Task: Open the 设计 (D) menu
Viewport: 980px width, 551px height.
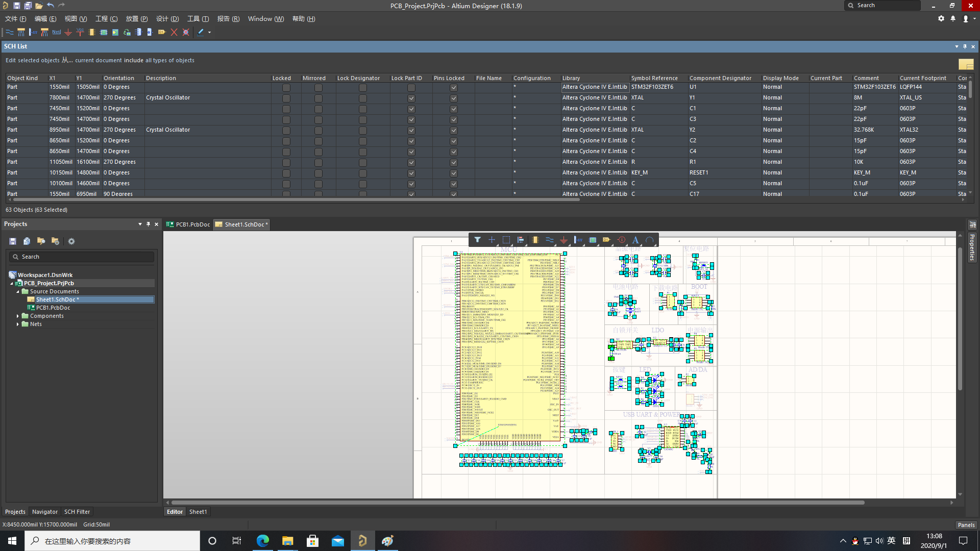Action: coord(167,19)
